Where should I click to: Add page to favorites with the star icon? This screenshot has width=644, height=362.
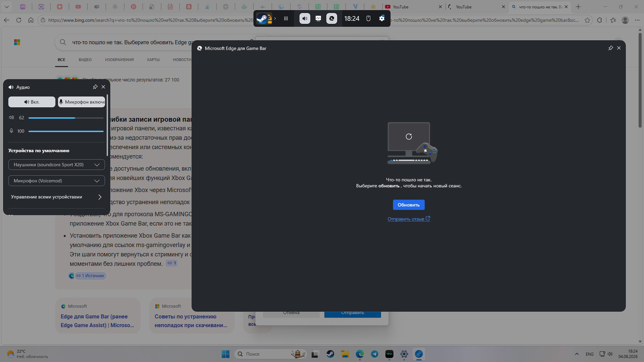click(x=587, y=20)
